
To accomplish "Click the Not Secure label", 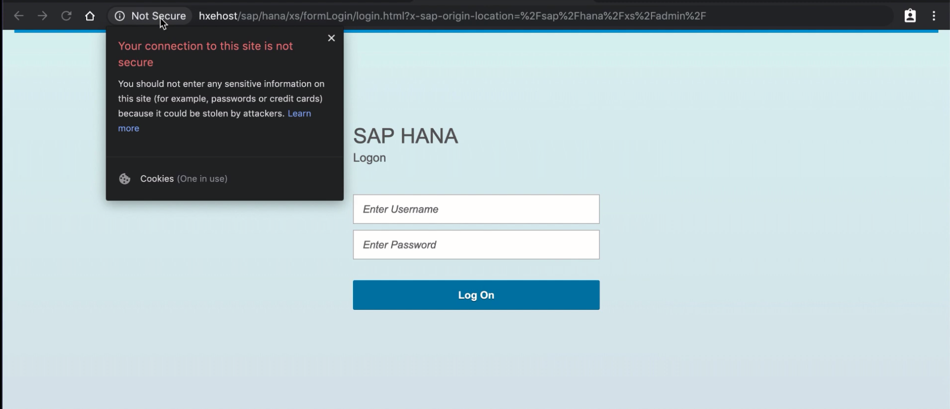I will click(158, 16).
